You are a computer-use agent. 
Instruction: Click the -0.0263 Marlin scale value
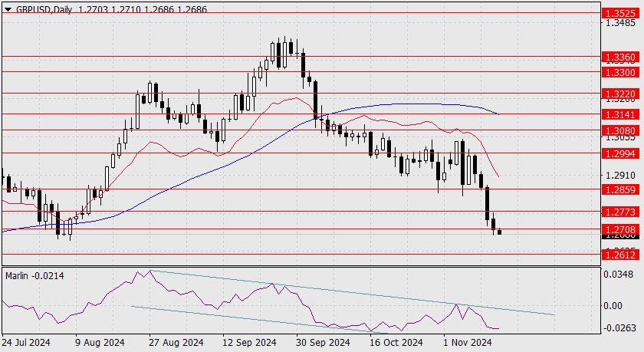[618, 328]
